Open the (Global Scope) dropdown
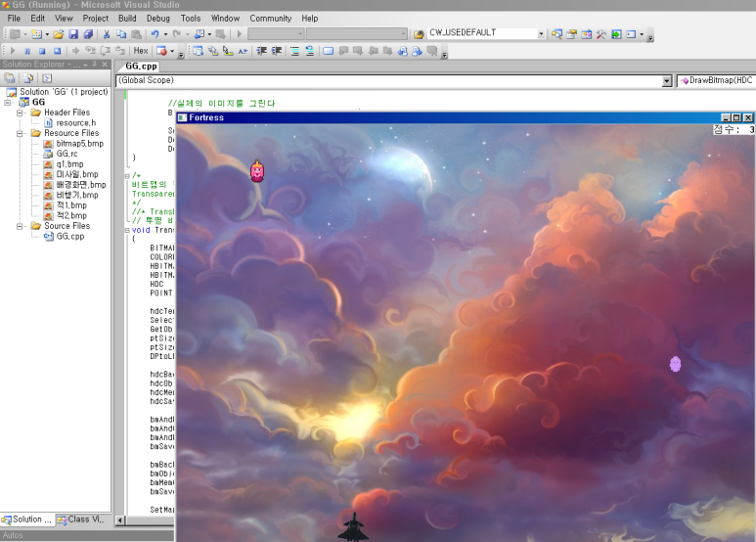The image size is (756, 542). click(x=667, y=81)
